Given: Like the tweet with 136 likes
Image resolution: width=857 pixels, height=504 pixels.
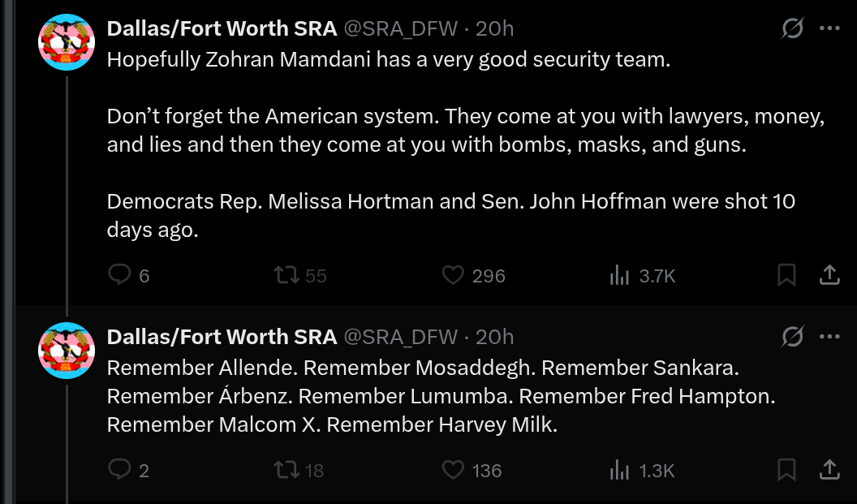Looking at the screenshot, I should pos(453,470).
